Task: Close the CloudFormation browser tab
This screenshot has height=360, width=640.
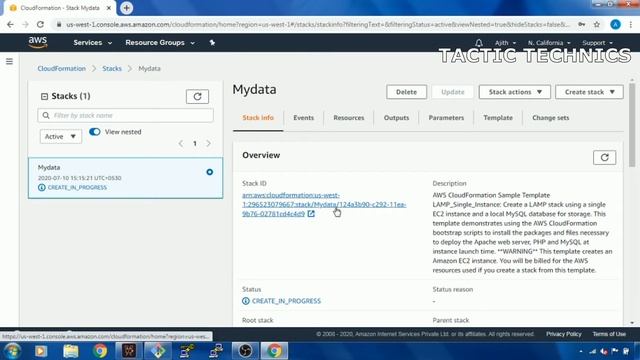Action: (x=109, y=8)
